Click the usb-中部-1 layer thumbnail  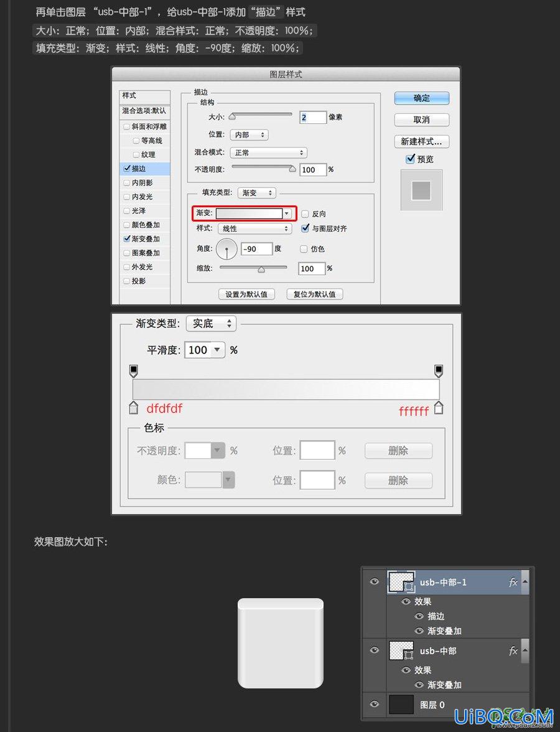point(401,582)
